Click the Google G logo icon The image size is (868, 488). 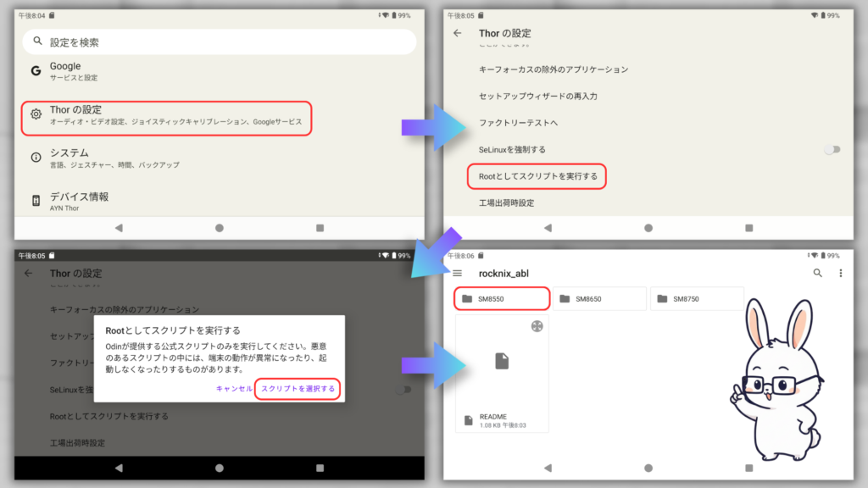coord(36,71)
